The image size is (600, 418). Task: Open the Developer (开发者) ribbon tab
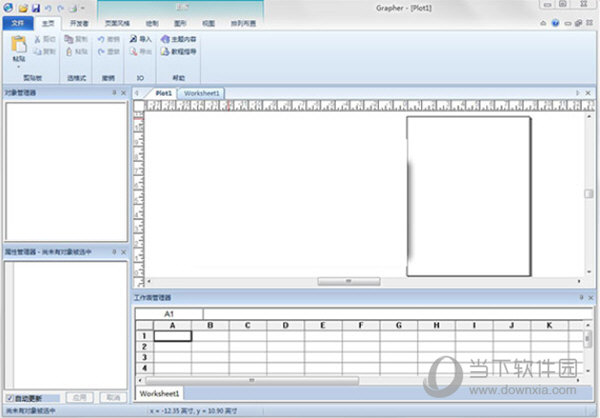click(x=79, y=24)
